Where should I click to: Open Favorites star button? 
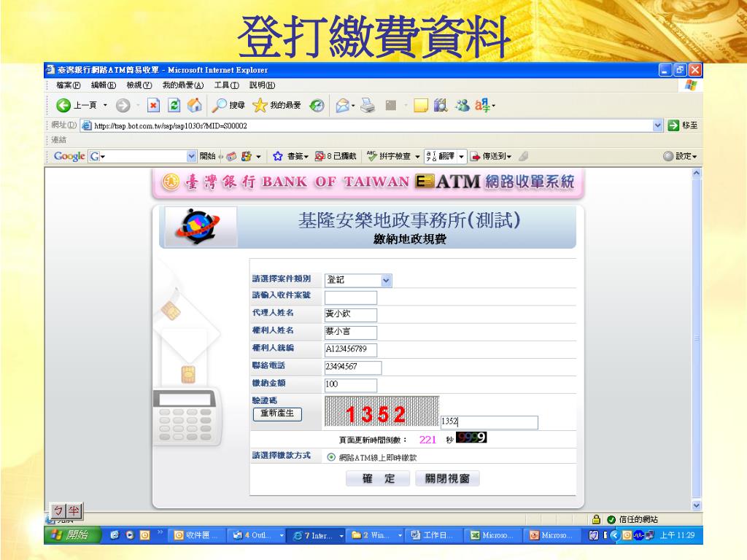click(276, 105)
